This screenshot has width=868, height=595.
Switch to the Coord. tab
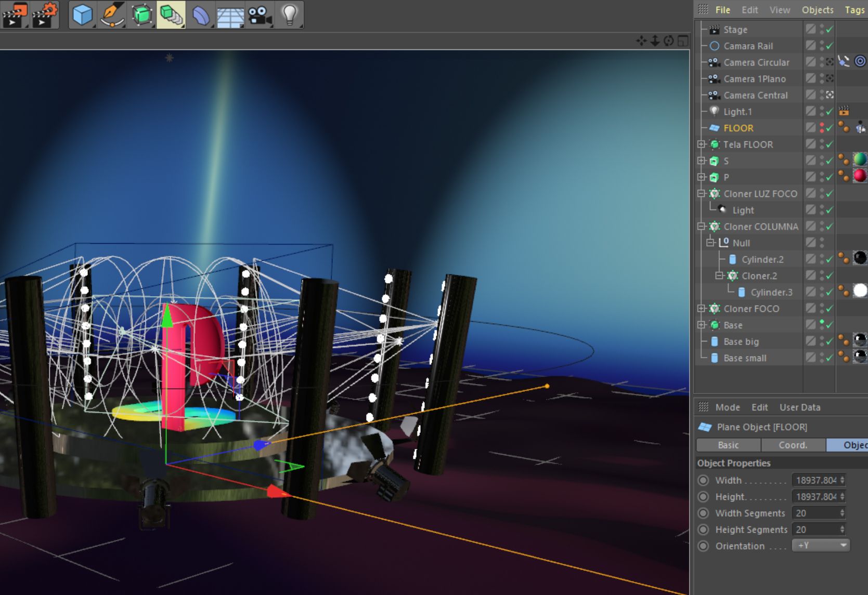point(793,445)
